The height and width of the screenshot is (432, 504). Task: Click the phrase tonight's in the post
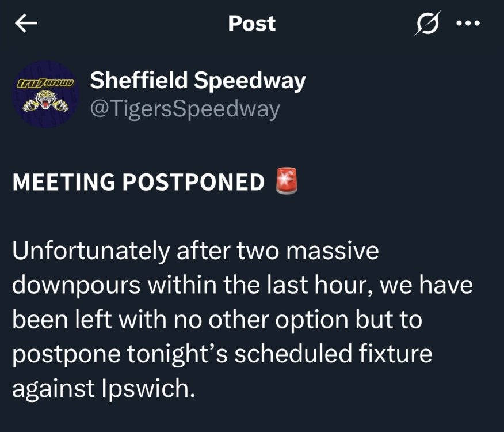tap(177, 354)
